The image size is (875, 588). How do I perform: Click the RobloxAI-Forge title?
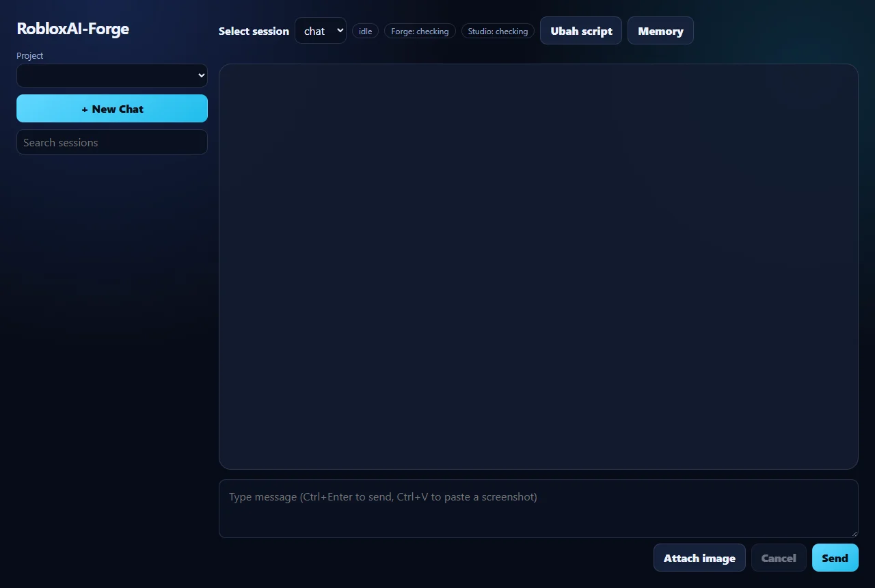73,29
